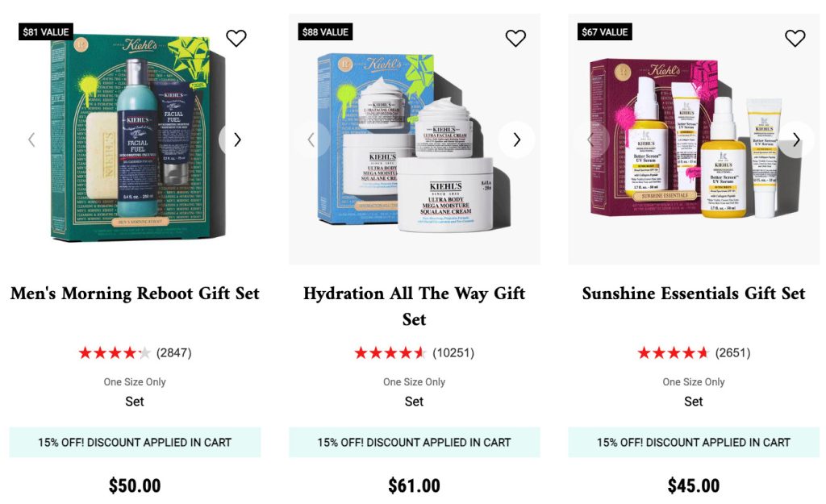
Task: View 2651 reviews for Sunshine Essentials
Action: pos(694,353)
